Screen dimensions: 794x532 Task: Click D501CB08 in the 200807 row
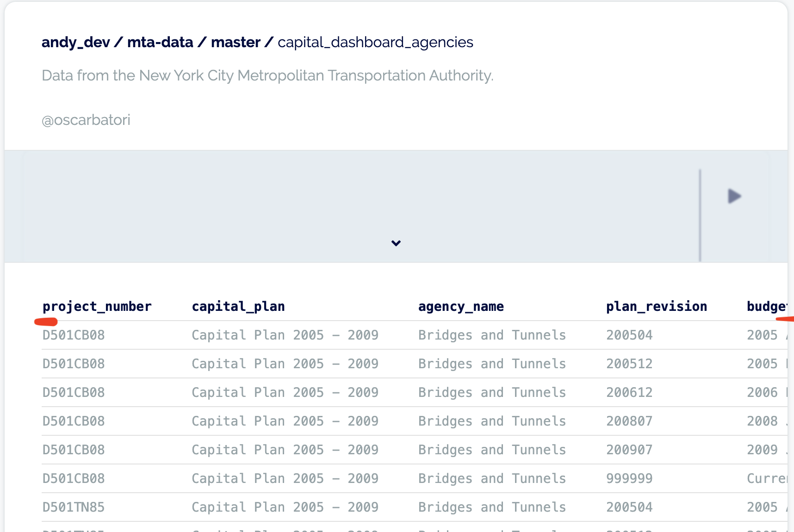point(74,421)
